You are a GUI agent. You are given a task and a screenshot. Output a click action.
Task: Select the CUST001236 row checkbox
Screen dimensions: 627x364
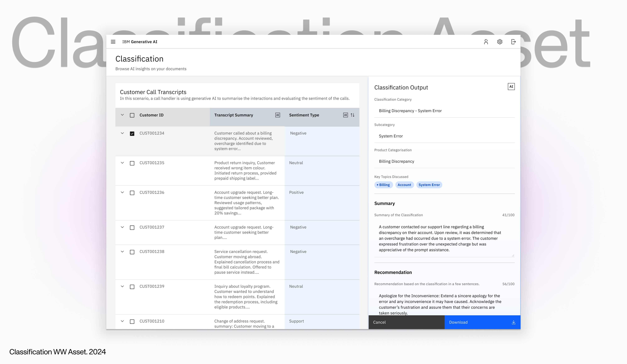132,193
